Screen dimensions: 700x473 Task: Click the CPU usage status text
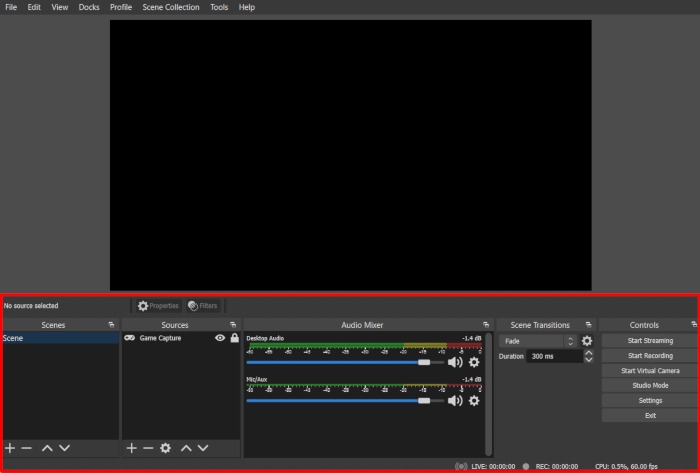point(626,466)
